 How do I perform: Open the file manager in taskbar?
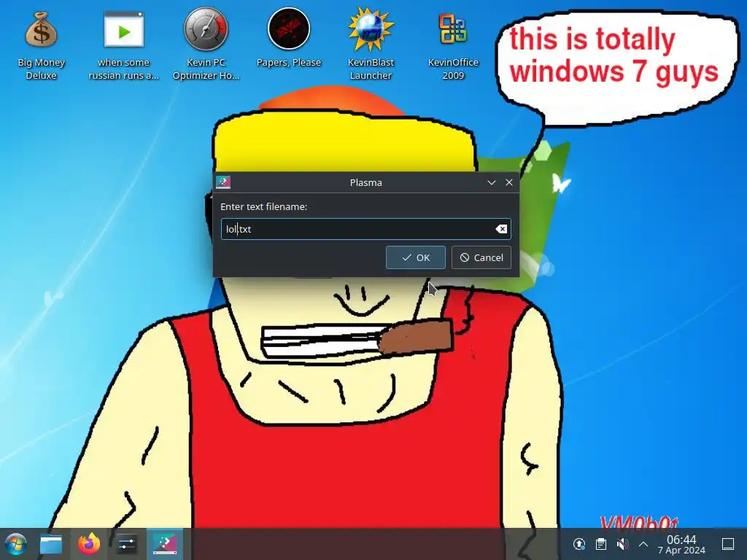tap(51, 544)
